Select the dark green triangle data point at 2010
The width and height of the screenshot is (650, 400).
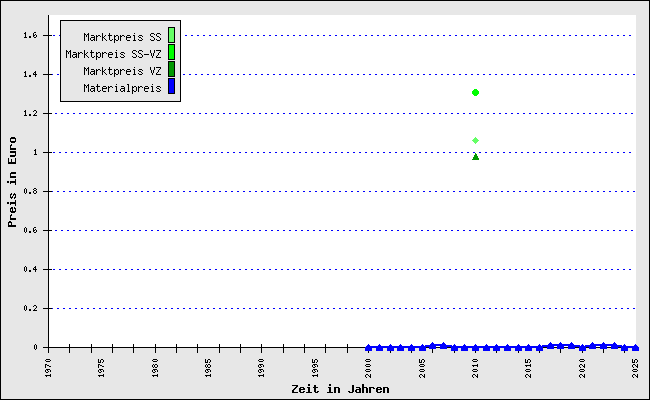coord(475,157)
